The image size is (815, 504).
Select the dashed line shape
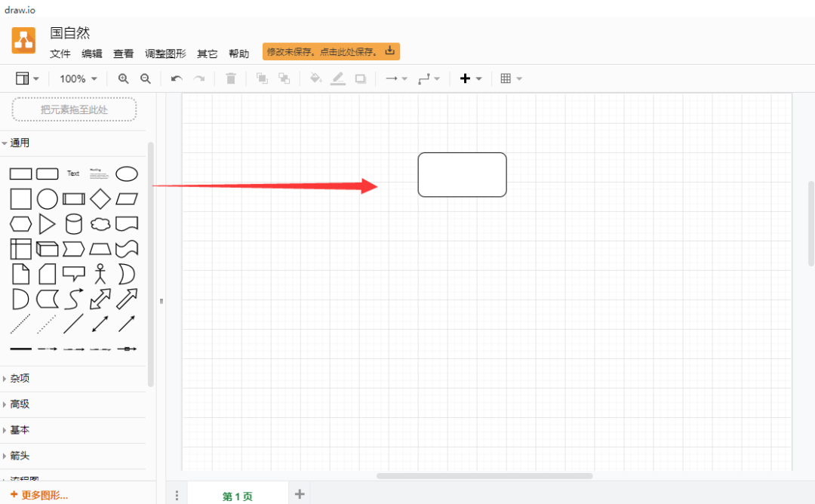21,324
